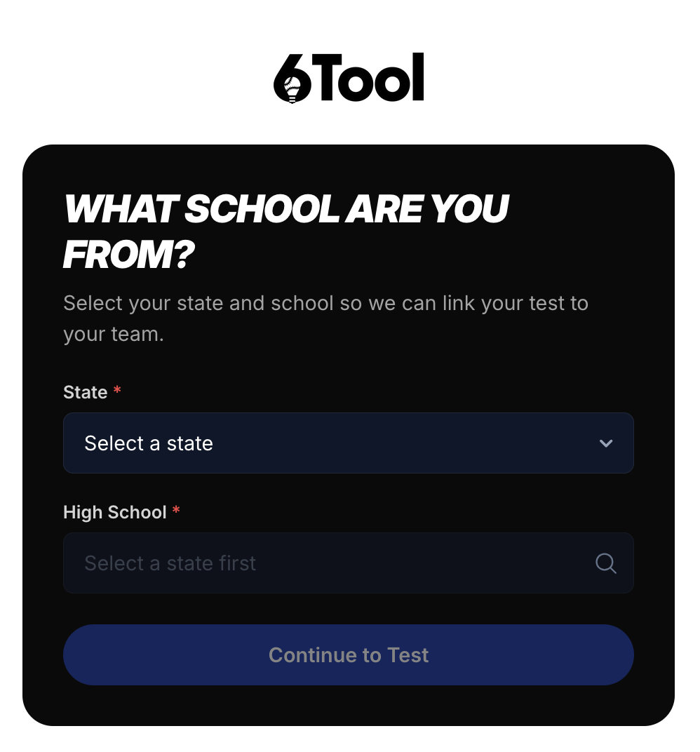Click the "Continue to Test" button label
The width and height of the screenshot is (700, 752).
point(349,655)
